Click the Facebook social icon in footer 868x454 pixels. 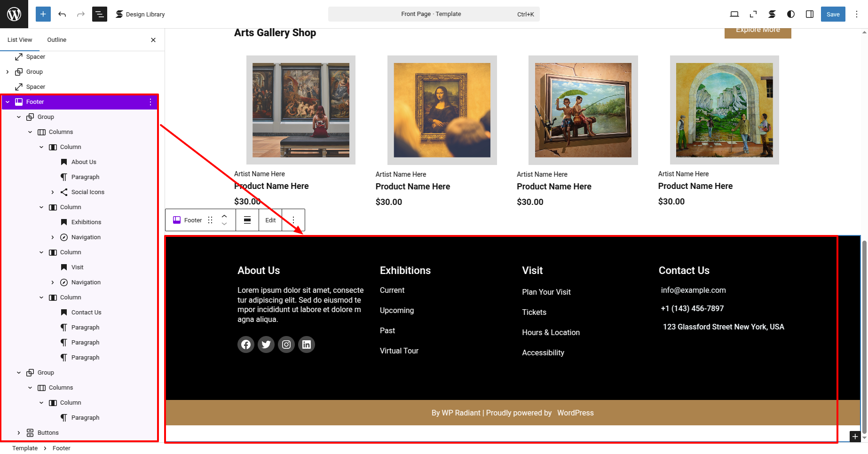point(246,344)
